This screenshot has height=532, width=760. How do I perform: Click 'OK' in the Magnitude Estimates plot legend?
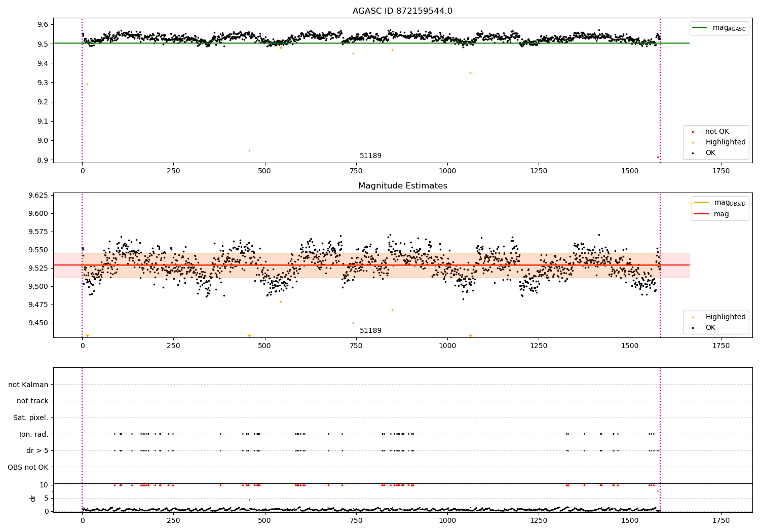[x=710, y=328]
